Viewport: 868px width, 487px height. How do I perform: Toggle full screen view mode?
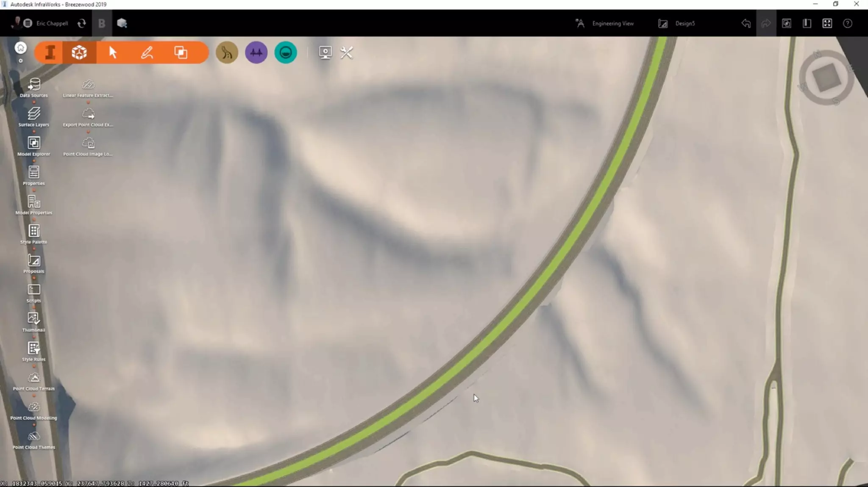pyautogui.click(x=827, y=23)
